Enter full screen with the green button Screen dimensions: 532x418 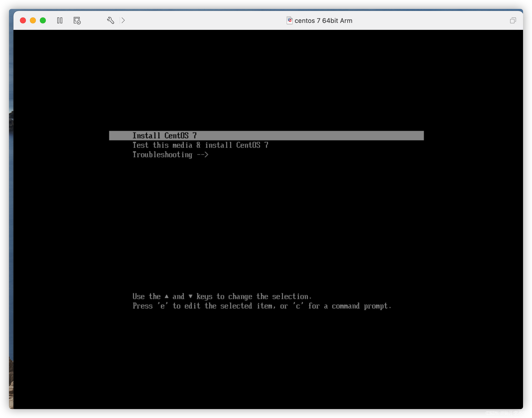(43, 20)
